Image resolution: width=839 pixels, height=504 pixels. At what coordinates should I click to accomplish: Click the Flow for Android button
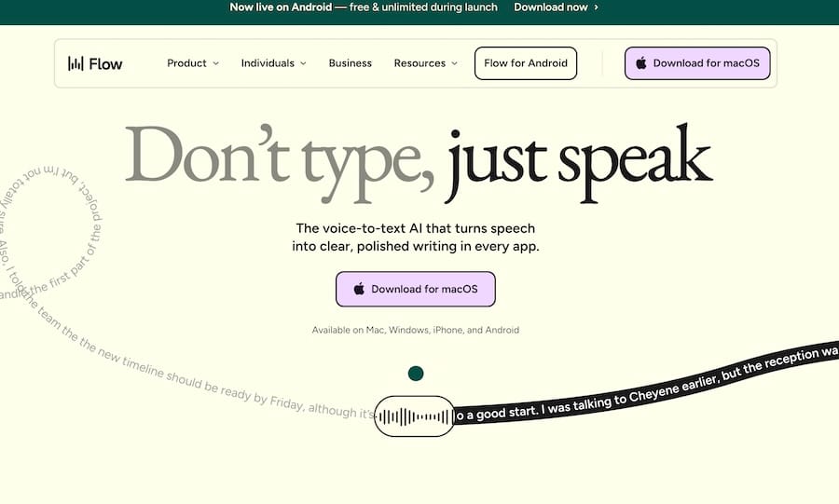526,63
